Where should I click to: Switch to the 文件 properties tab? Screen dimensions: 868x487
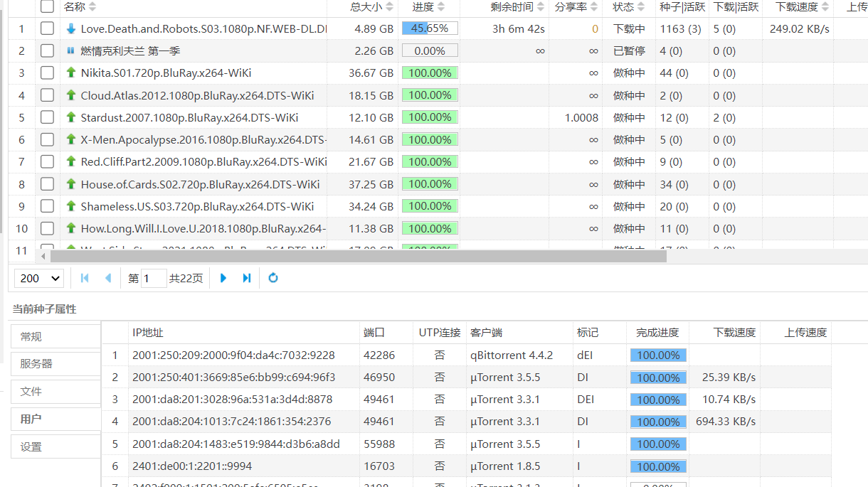pos(55,392)
